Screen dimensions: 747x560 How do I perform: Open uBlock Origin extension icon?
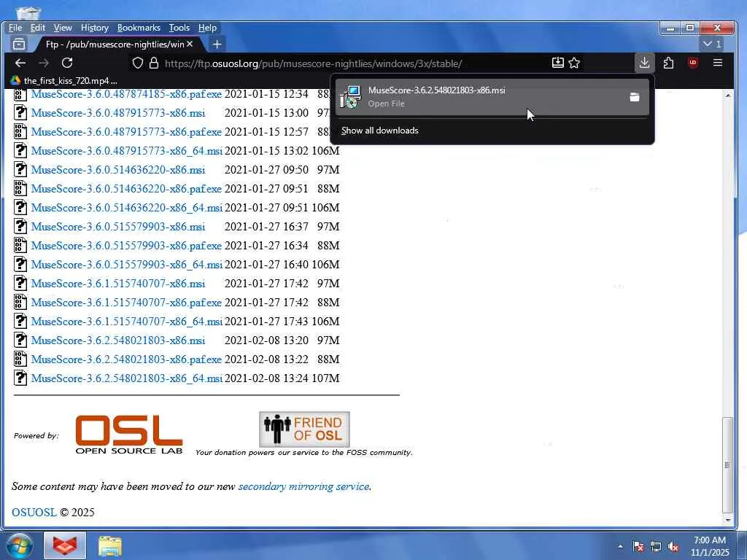click(x=693, y=63)
